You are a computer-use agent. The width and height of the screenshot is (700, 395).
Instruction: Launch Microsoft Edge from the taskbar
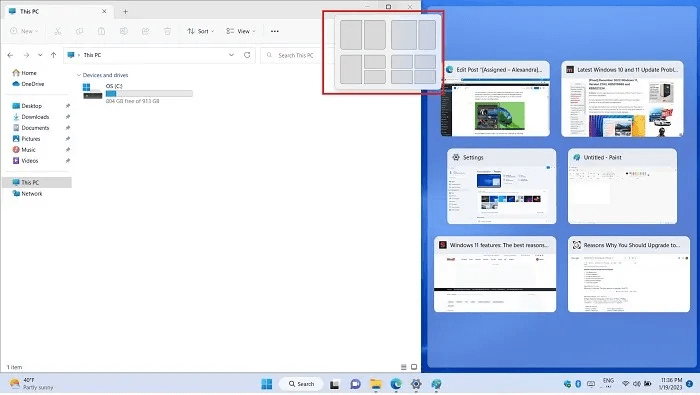point(396,384)
